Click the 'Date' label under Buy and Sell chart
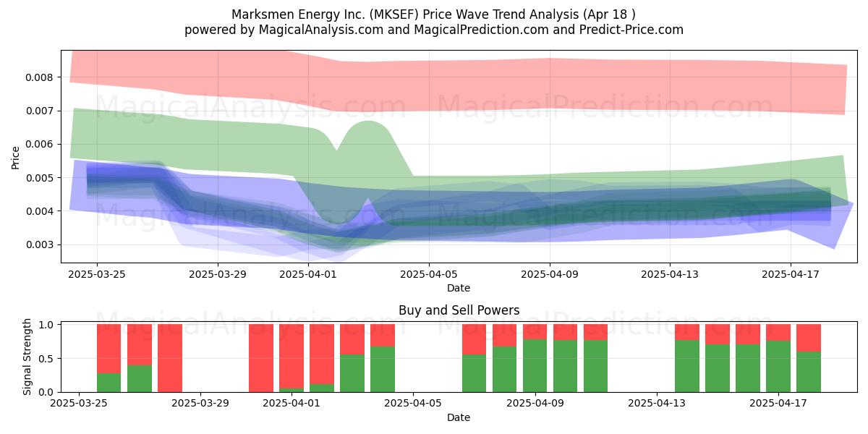This screenshot has width=868, height=434. [459, 417]
